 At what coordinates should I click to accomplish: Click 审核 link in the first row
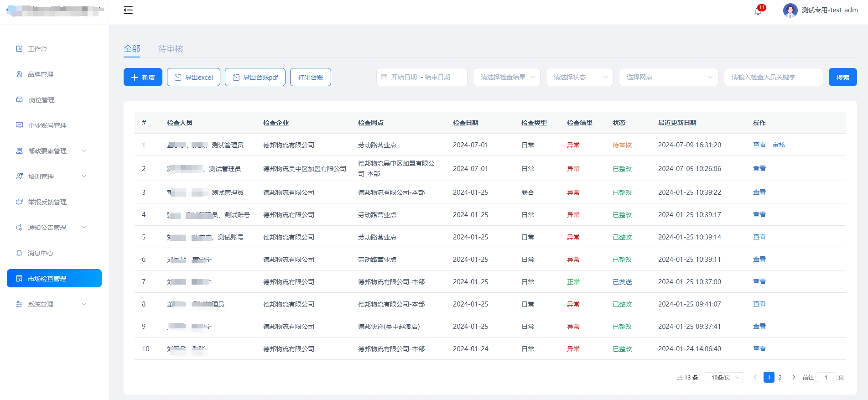coord(779,145)
